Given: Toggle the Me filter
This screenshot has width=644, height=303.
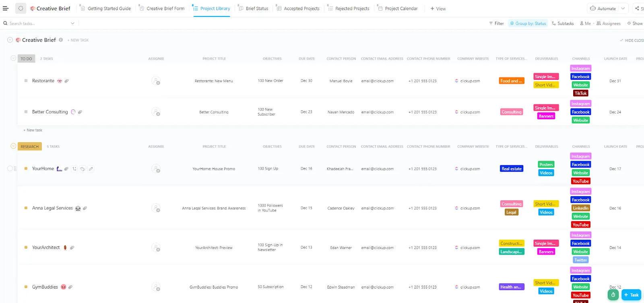Looking at the screenshot, I should (585, 23).
